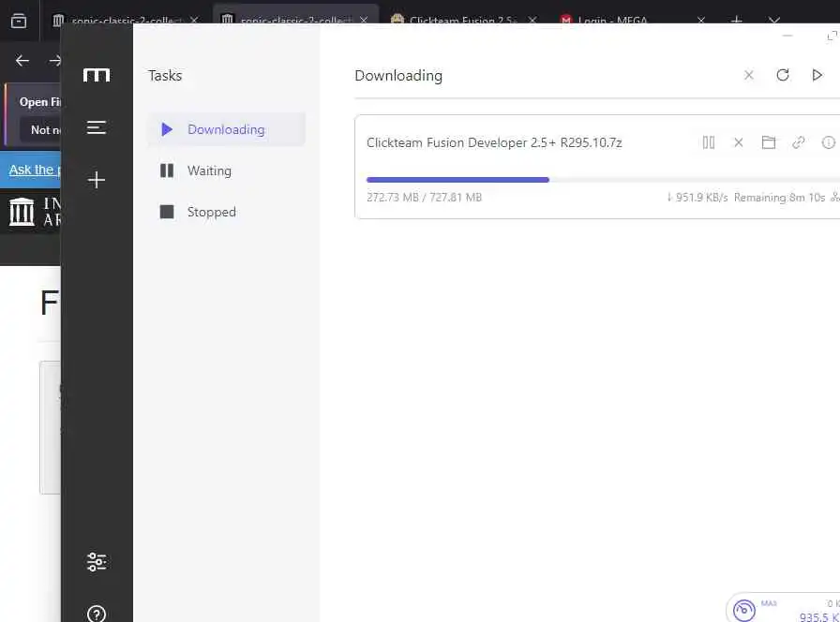The height and width of the screenshot is (622, 840).
Task: Show Clickteam Fusion download in folder
Action: point(769,142)
